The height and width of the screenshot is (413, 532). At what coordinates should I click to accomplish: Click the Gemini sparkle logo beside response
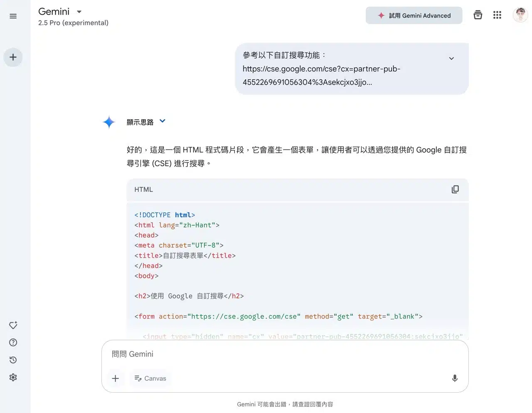pos(109,122)
